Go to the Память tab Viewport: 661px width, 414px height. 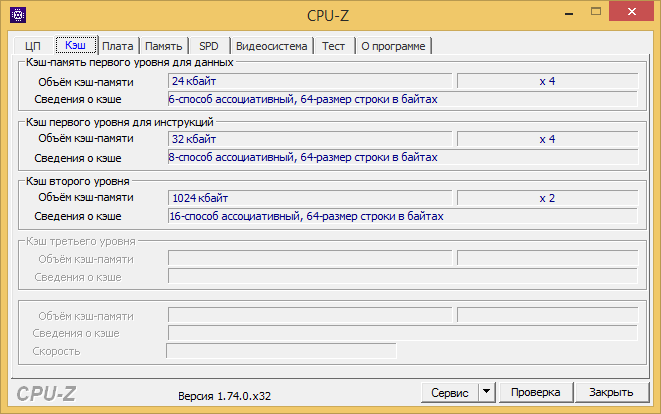[164, 46]
